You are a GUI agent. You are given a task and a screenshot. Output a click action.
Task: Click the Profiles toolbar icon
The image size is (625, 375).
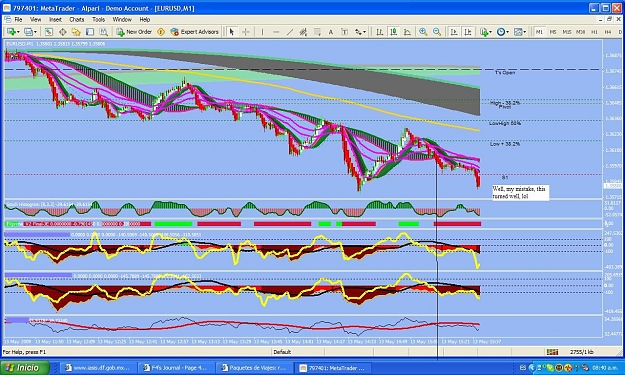(x=28, y=31)
